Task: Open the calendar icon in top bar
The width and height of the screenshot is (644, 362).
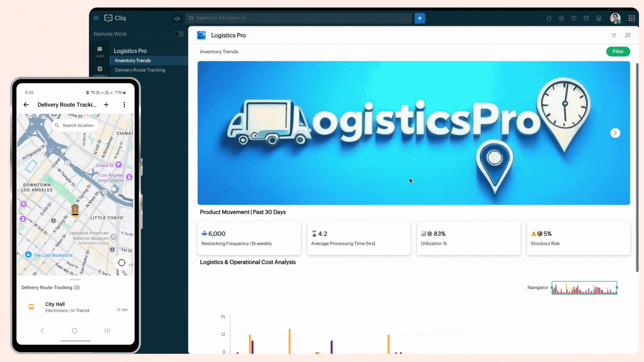Action: [x=587, y=18]
